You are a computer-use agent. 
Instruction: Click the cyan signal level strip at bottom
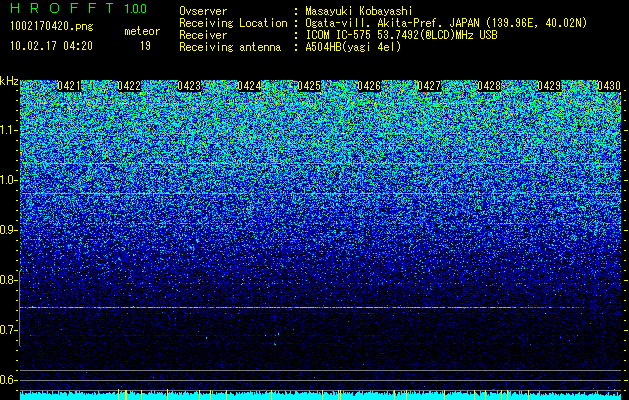[x=321, y=396]
